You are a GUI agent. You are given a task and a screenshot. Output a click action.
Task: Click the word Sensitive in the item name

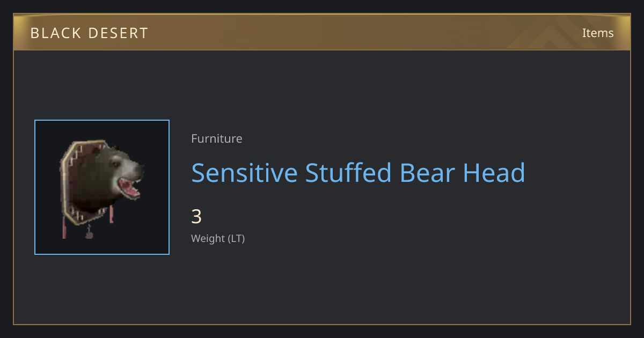(245, 173)
